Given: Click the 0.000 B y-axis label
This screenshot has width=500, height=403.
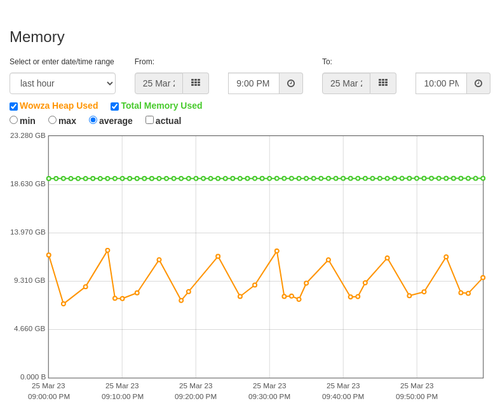Looking at the screenshot, I should click(x=33, y=377).
